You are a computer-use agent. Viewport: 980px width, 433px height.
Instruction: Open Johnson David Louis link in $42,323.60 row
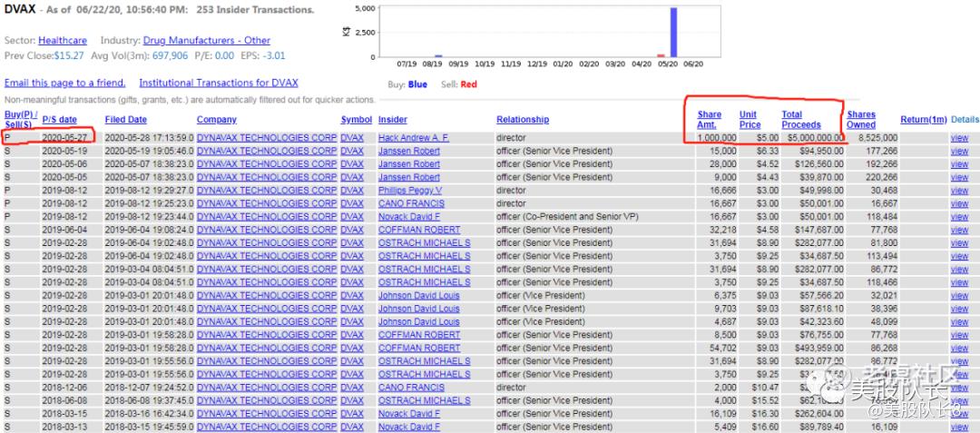coord(418,321)
